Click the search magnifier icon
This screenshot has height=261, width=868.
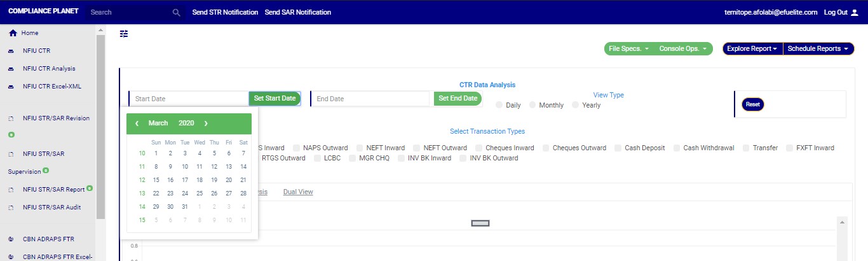(177, 12)
